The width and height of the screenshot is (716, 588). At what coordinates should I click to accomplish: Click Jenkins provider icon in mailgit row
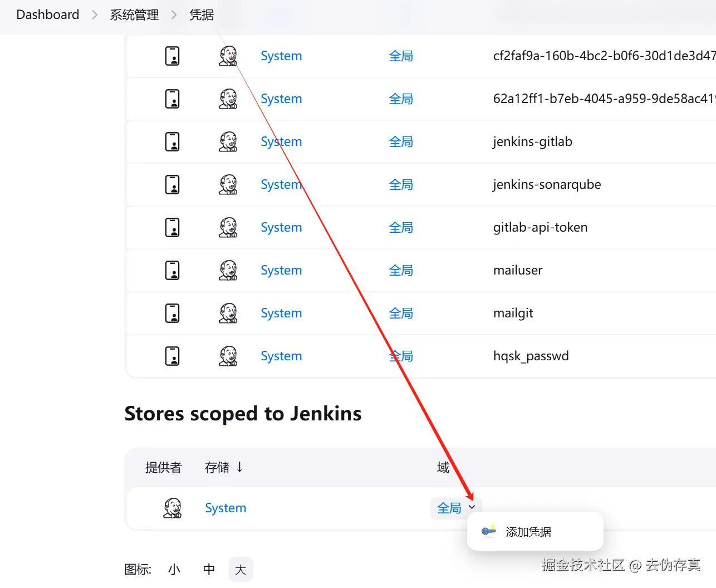point(228,313)
